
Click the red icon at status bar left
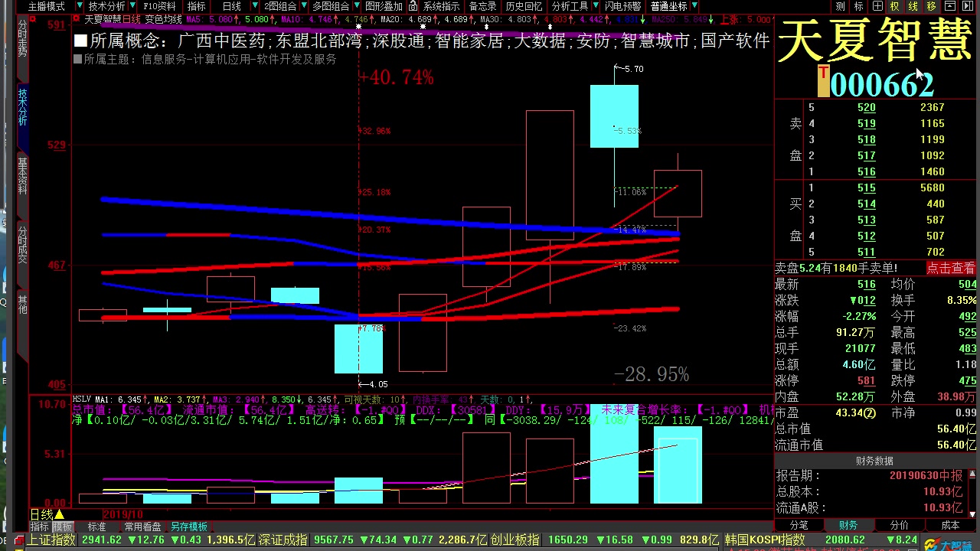coord(20,540)
